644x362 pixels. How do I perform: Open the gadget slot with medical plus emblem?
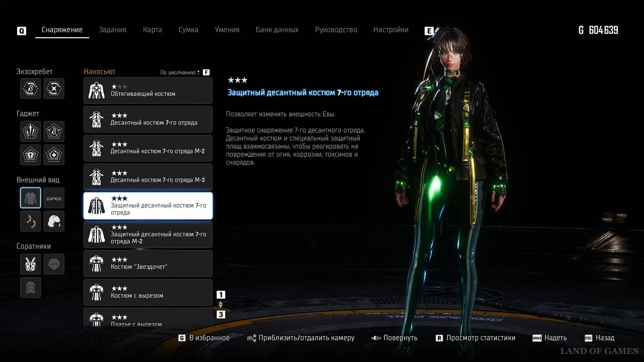[54, 155]
